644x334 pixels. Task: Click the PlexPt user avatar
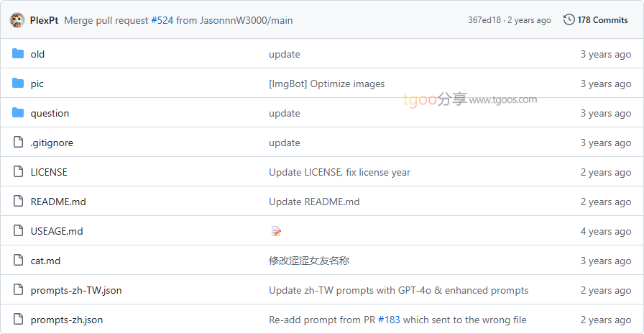pos(17,20)
